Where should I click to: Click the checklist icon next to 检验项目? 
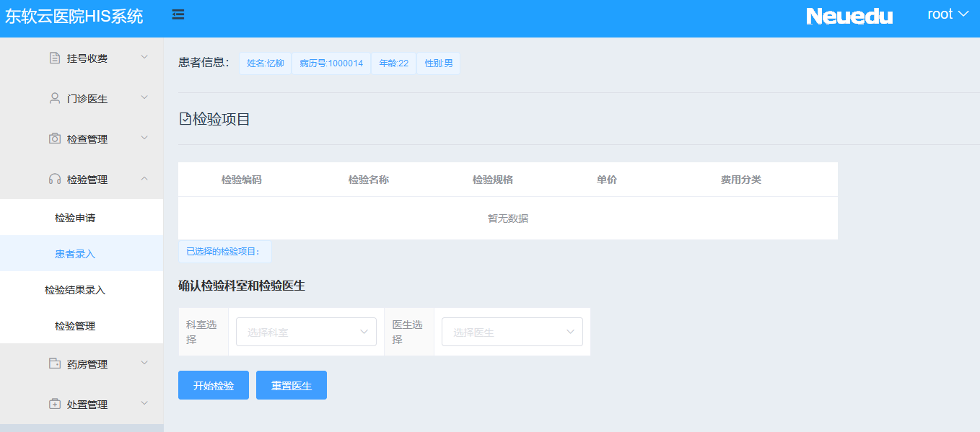pos(185,119)
